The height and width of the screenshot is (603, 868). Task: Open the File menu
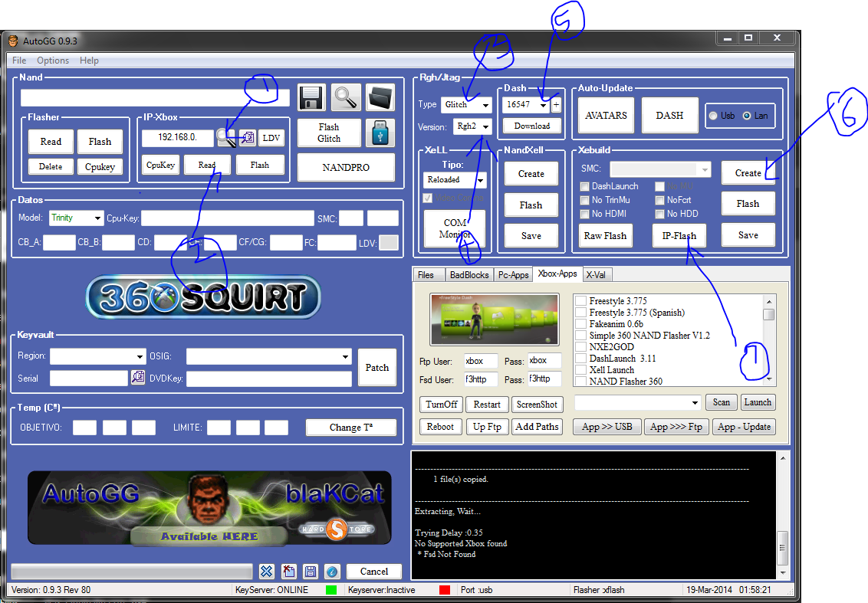click(x=19, y=61)
